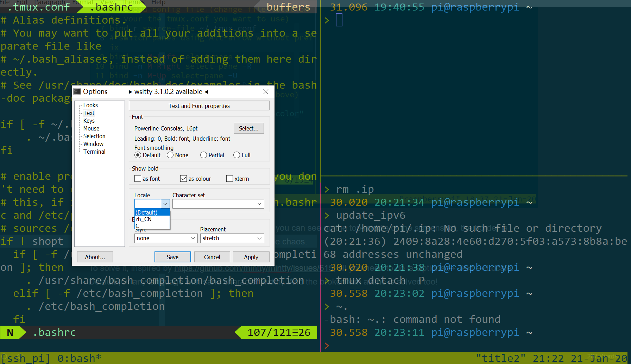Screen dimensions: 631x364
Task: Open the font Select... dialog
Action: point(248,128)
